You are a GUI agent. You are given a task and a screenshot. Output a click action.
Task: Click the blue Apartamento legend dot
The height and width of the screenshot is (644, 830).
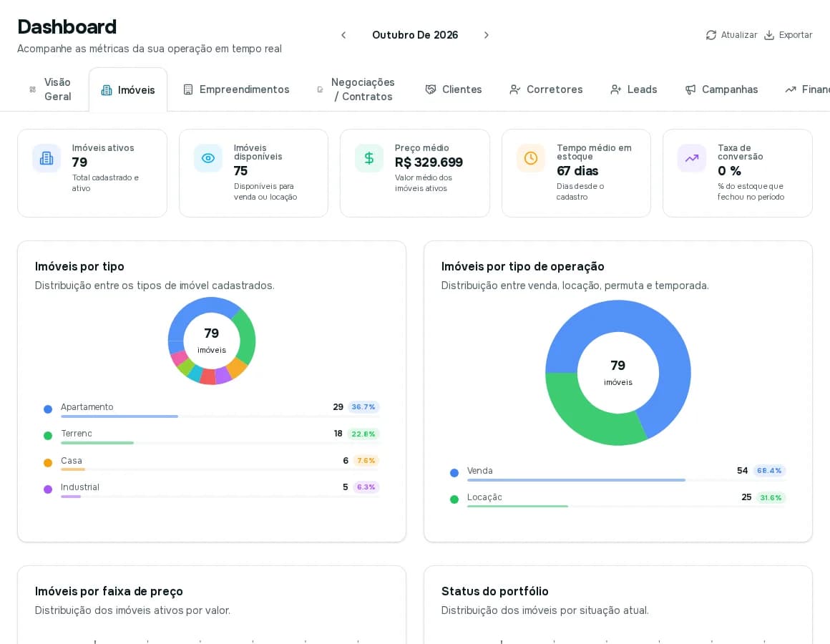(x=48, y=409)
